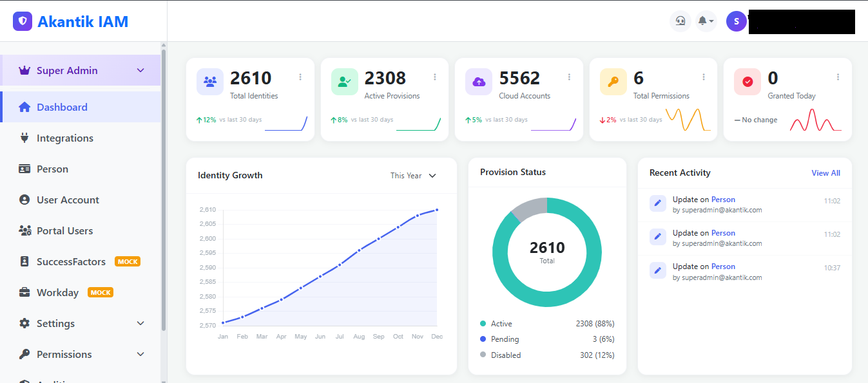Click the Dec data point on growth chart
The image size is (868, 383).
(x=437, y=210)
